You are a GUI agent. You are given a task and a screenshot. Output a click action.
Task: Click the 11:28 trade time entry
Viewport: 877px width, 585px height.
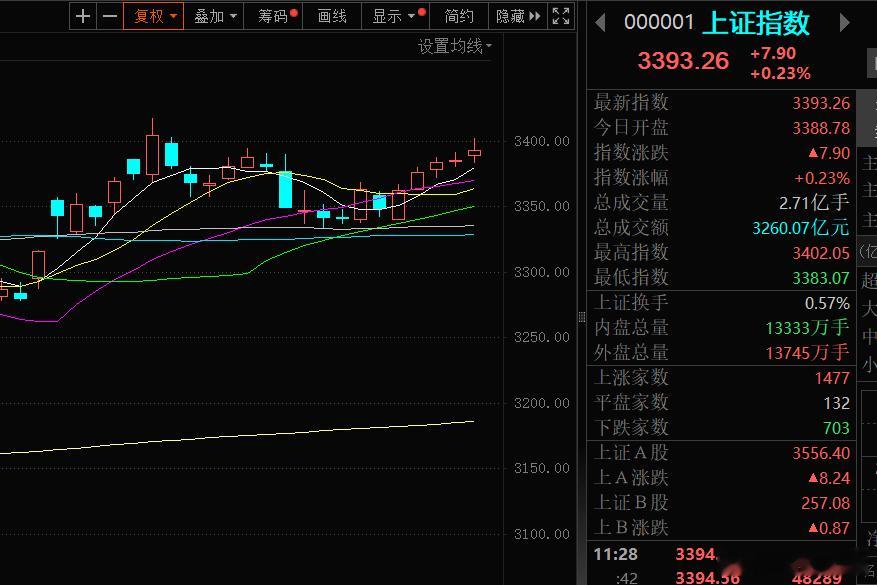(615, 554)
